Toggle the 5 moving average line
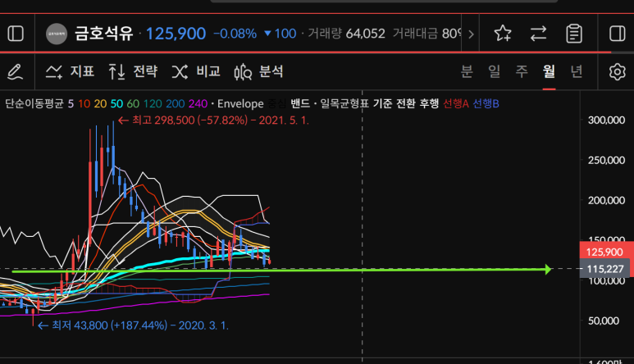The image size is (634, 364). [x=71, y=104]
